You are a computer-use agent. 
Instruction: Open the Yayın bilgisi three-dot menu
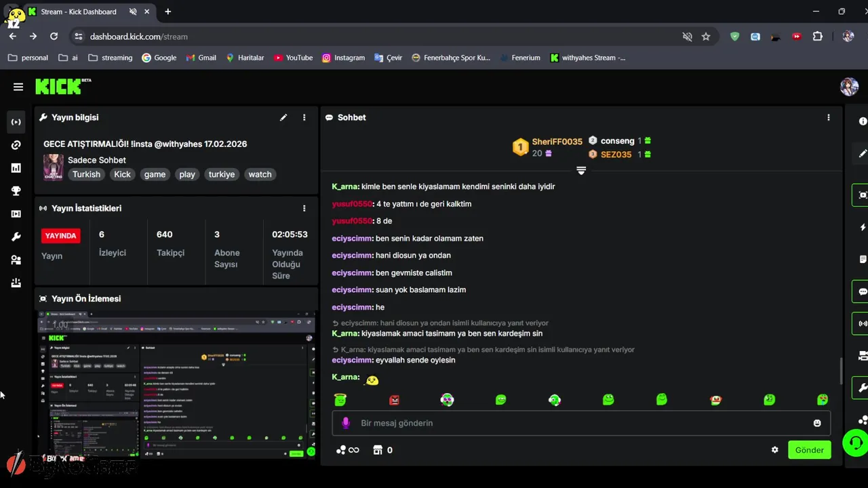click(x=304, y=117)
